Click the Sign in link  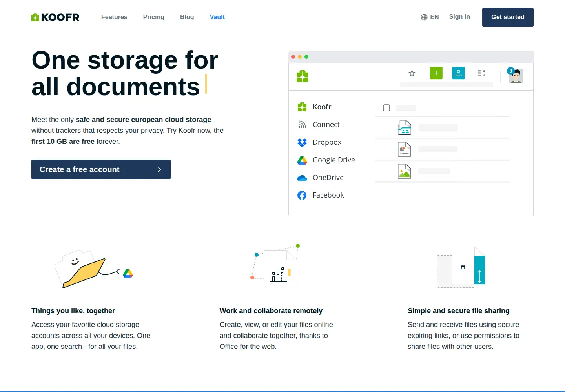coord(459,17)
